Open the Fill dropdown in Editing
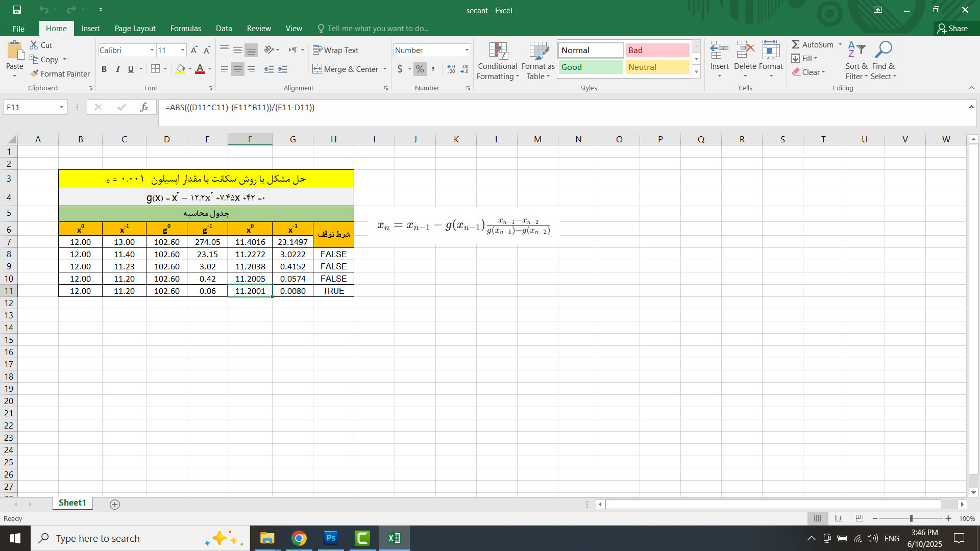980x551 pixels. coord(804,58)
